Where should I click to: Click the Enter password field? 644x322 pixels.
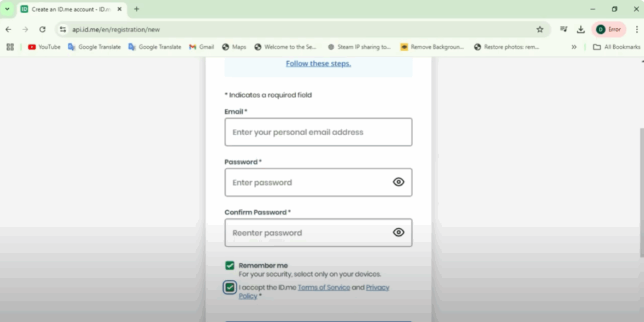318,182
